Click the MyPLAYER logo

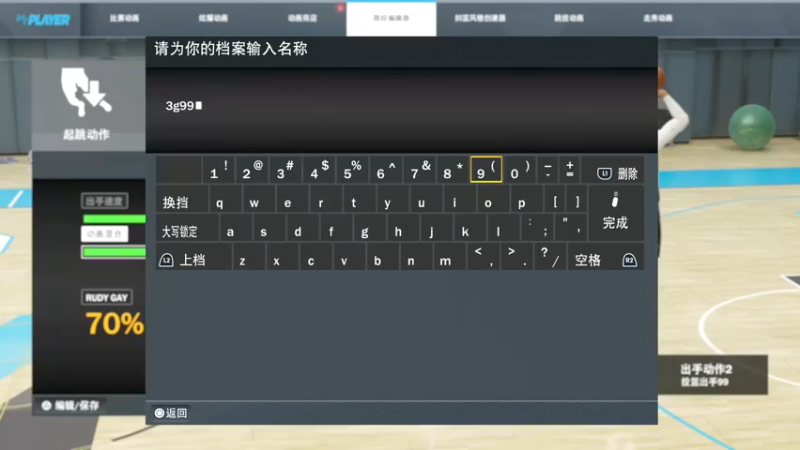pos(43,19)
